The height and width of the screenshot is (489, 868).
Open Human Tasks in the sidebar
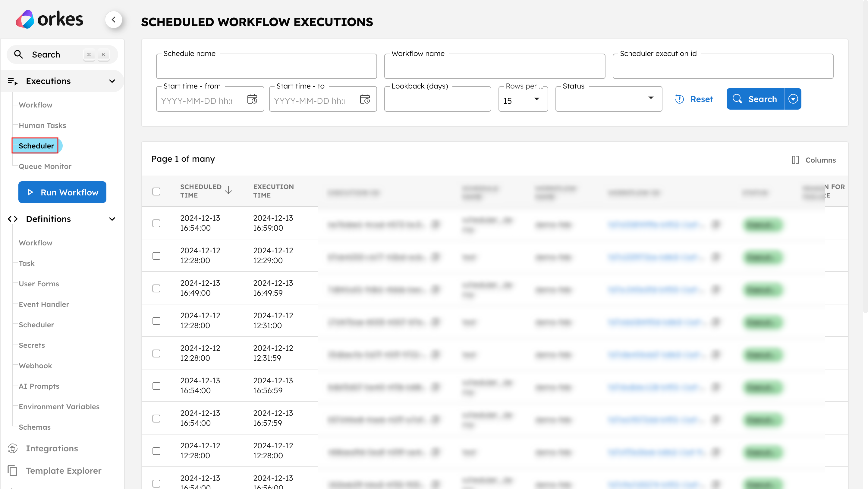pos(42,126)
